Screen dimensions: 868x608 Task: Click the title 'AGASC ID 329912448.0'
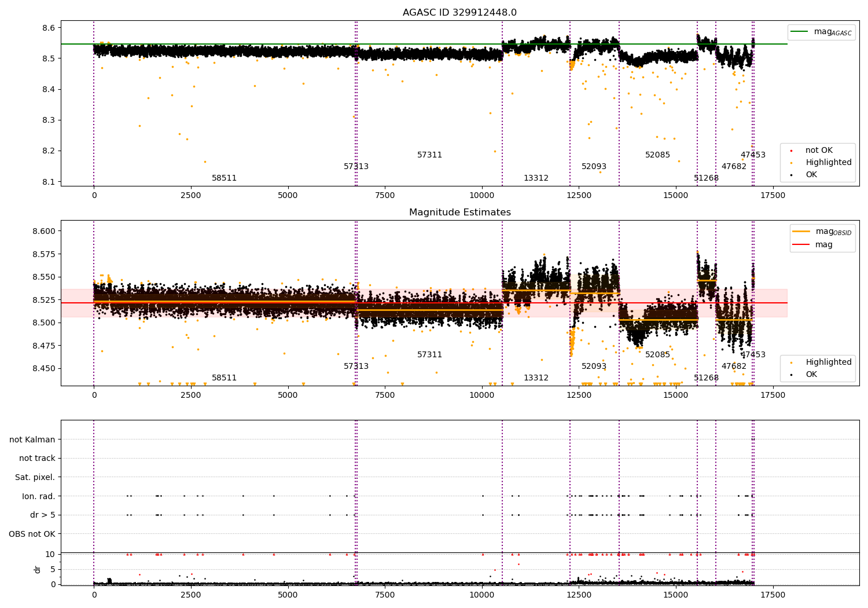(459, 13)
